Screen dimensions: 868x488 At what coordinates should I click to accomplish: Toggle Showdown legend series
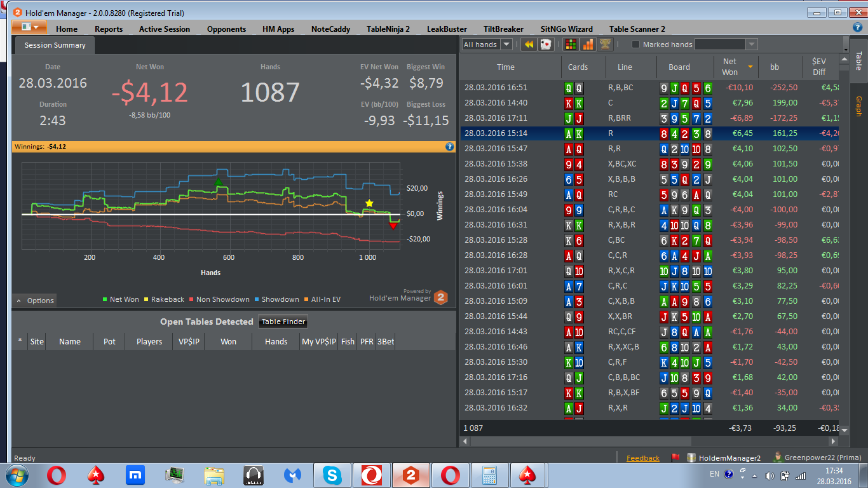click(x=276, y=299)
